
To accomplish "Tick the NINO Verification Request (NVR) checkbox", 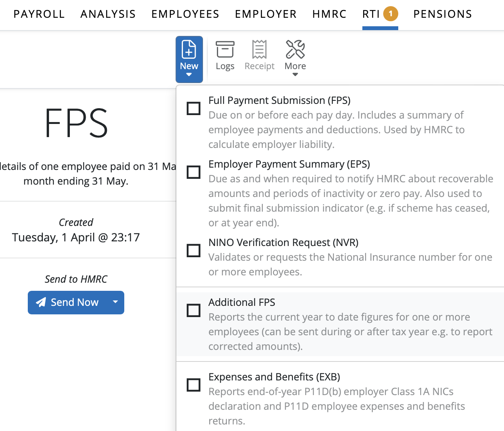I will 194,250.
